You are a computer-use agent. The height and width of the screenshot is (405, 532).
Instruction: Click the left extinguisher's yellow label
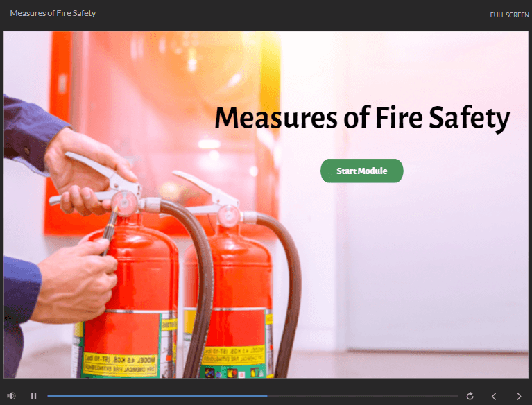coord(121,365)
